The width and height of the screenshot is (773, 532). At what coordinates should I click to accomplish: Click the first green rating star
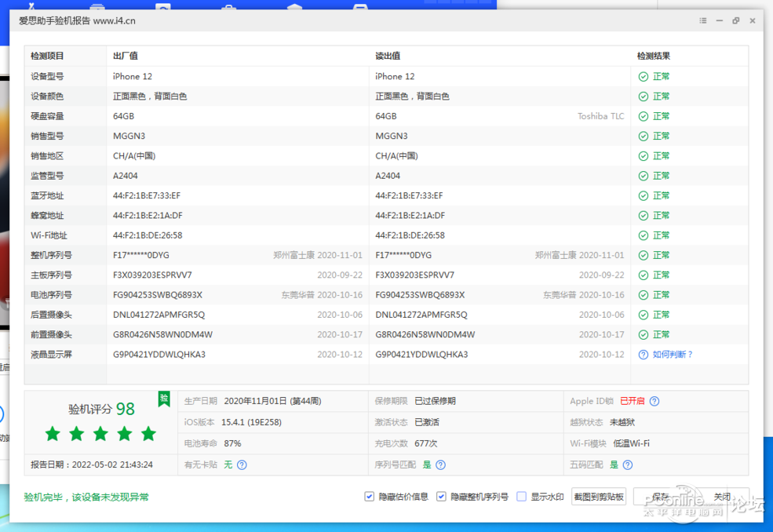(x=53, y=434)
